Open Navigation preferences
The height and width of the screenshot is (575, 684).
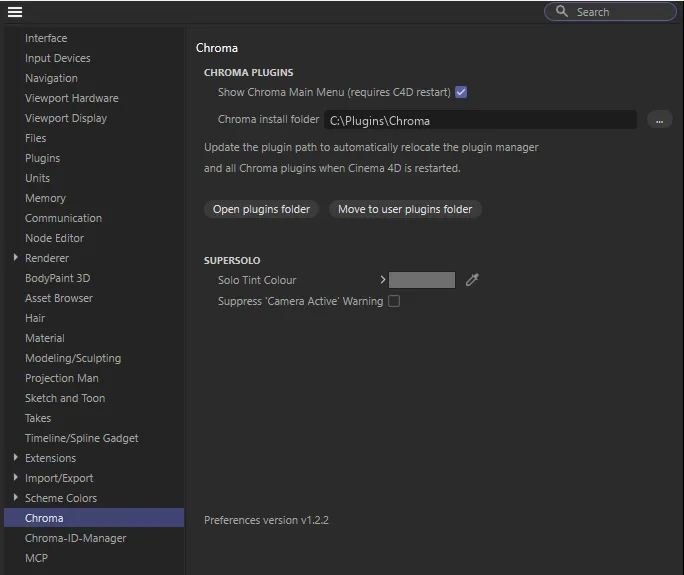point(51,79)
